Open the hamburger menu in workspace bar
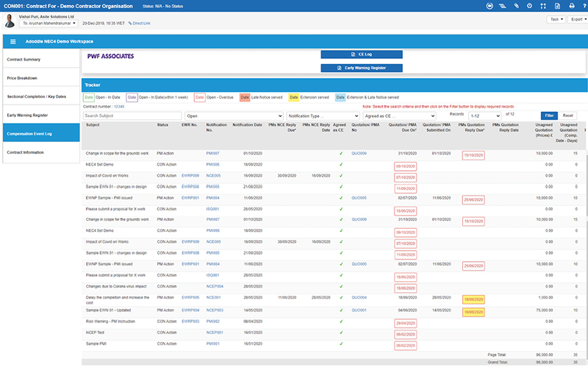588x368 pixels. [x=12, y=42]
